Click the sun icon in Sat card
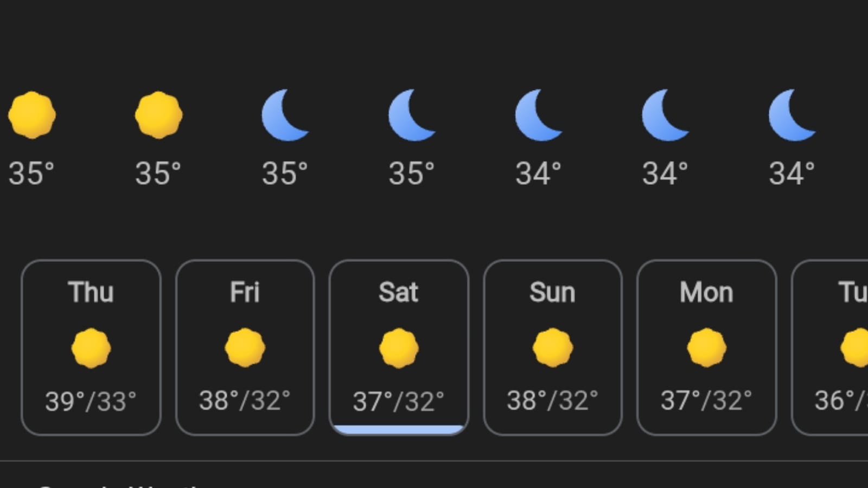Viewport: 868px width, 488px height. tap(399, 348)
